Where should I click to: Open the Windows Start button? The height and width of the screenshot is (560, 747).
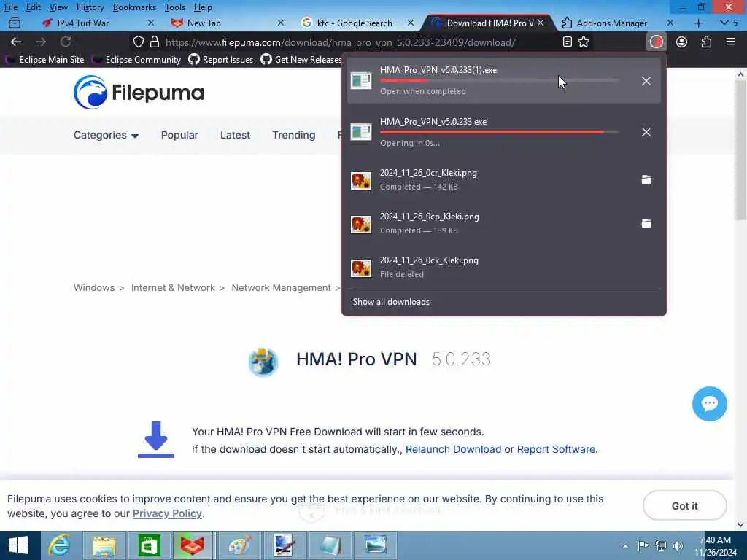18,545
